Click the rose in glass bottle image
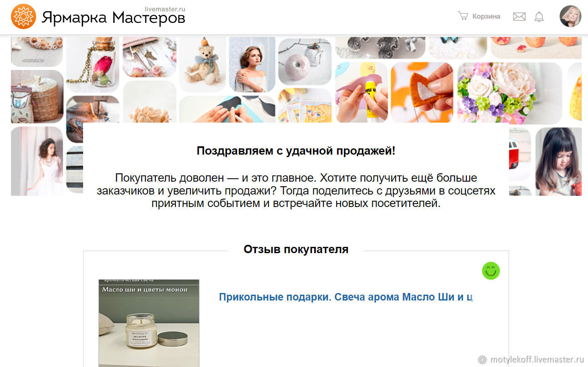 pos(93,64)
